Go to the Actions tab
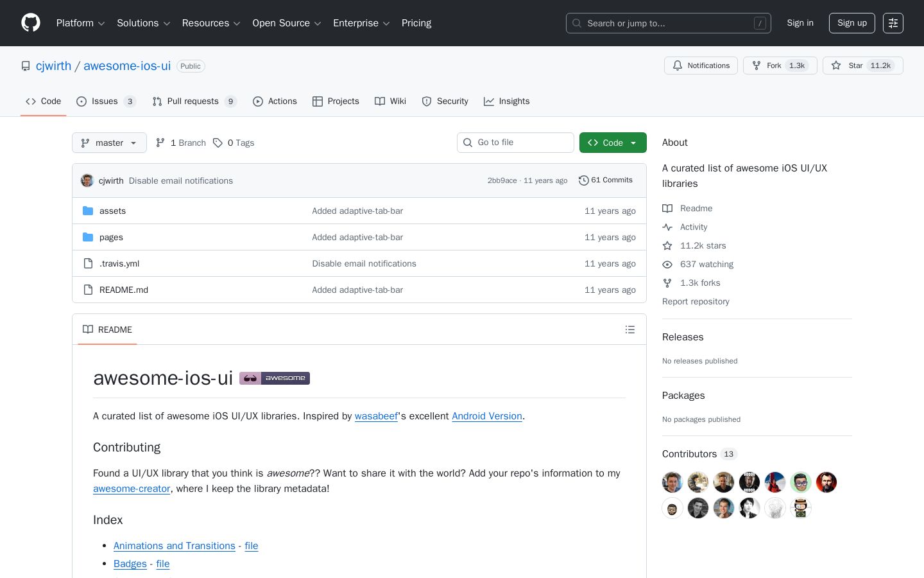The width and height of the screenshot is (924, 578). [275, 101]
